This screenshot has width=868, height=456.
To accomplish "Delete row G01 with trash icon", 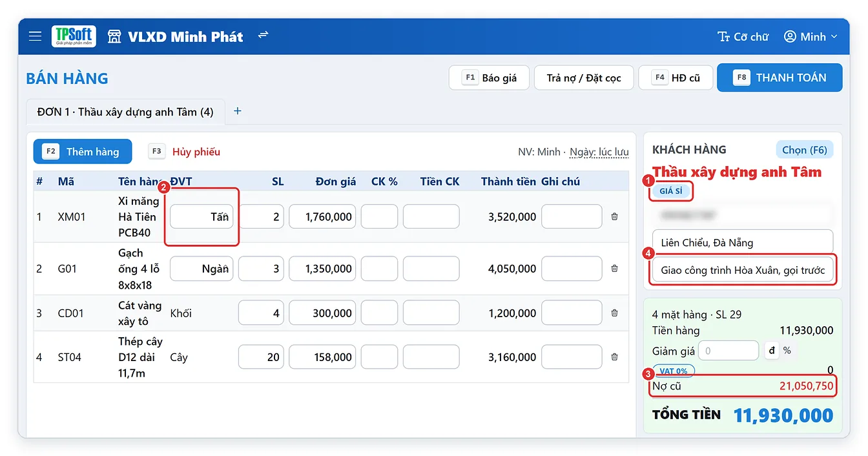I will pyautogui.click(x=614, y=269).
